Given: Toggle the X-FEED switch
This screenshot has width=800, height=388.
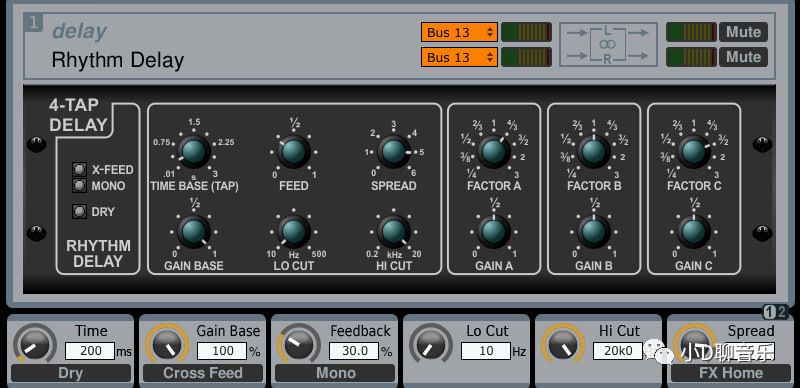Looking at the screenshot, I should [x=79, y=169].
